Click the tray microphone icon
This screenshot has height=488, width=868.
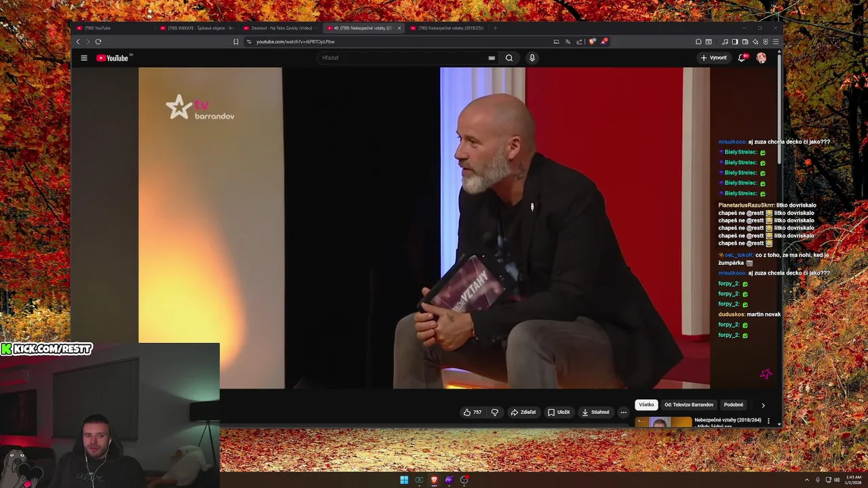pos(818,480)
